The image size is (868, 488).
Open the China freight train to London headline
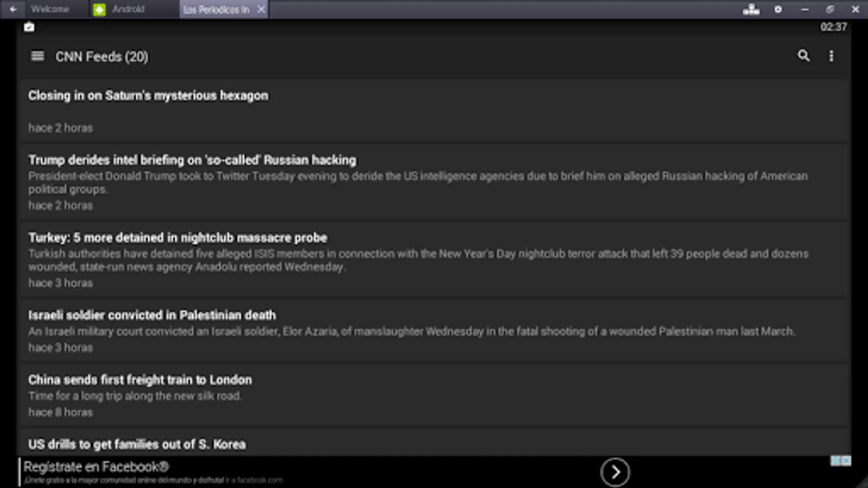pos(140,380)
